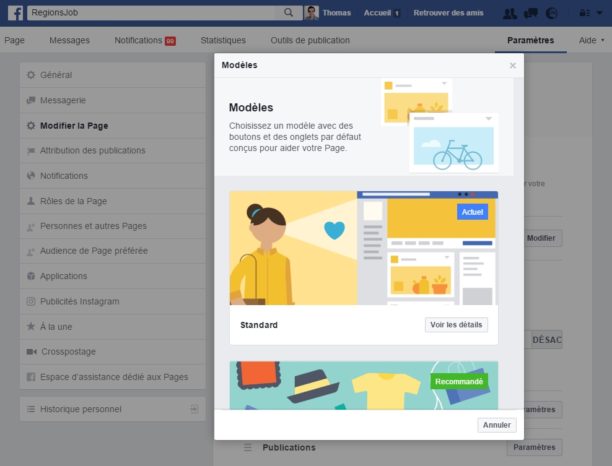This screenshot has width=612, height=466.
Task: Select the Paramètres tab
Action: [530, 40]
